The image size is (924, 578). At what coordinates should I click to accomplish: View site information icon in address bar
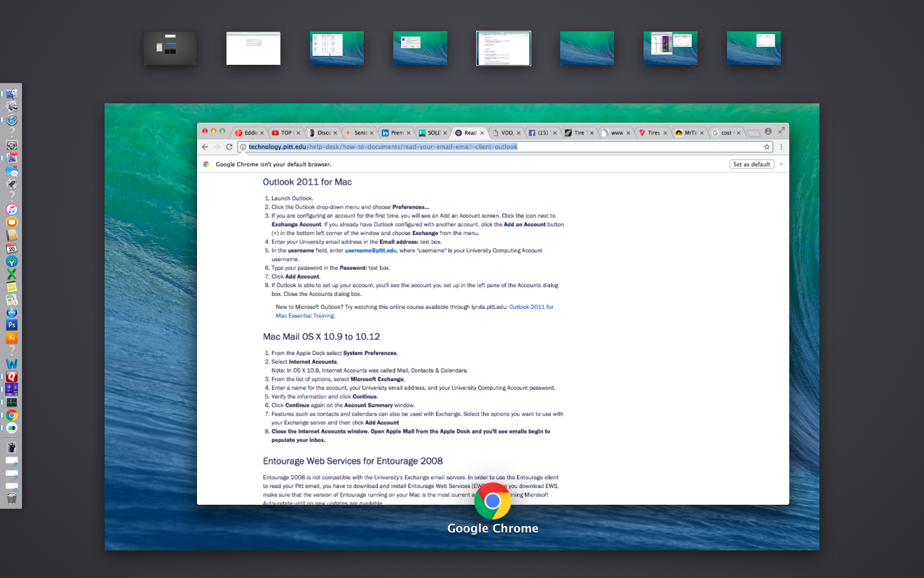pyautogui.click(x=243, y=147)
